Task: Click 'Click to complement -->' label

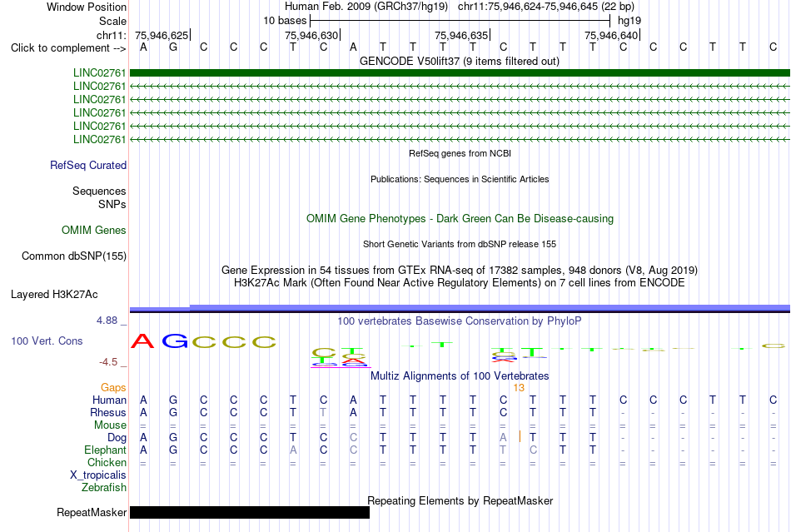Action: 68,48
